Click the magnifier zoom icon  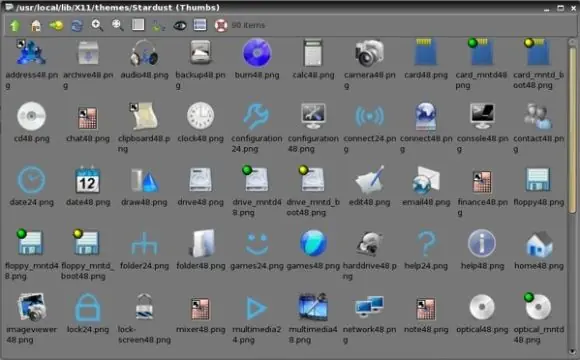pos(97,25)
